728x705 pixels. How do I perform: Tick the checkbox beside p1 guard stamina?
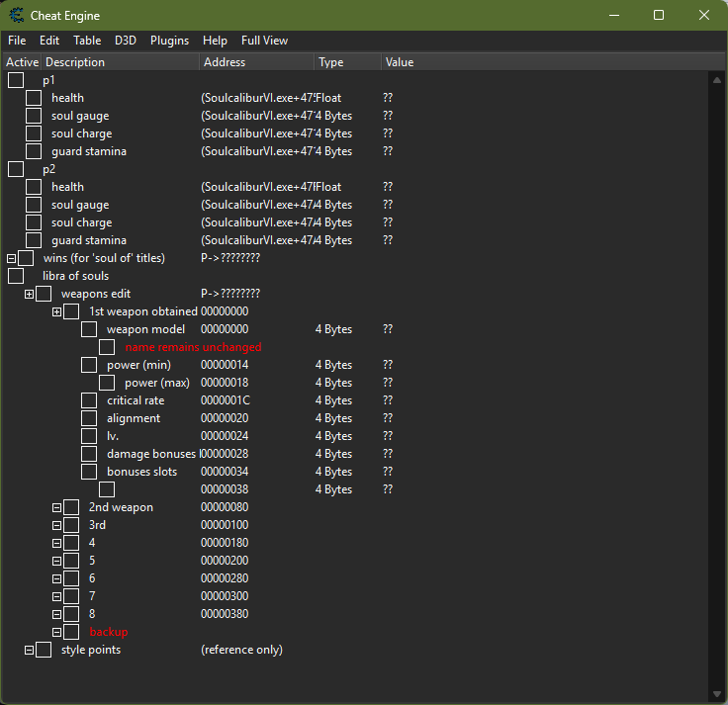coord(34,151)
